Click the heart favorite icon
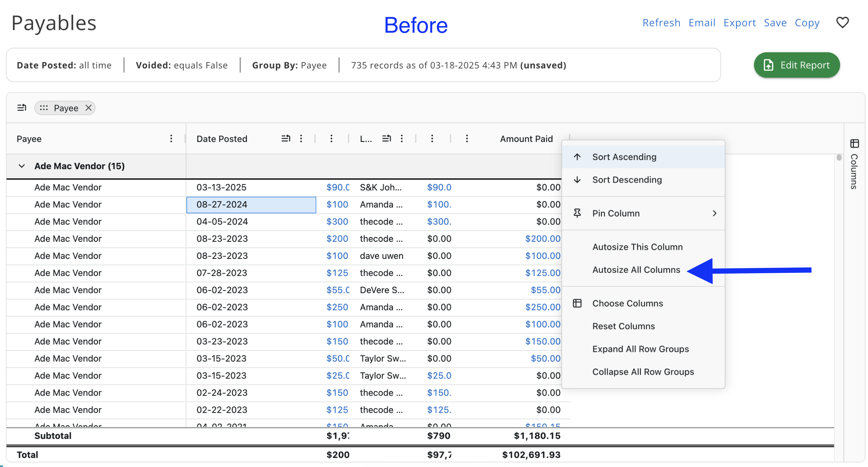This screenshot has height=467, width=868. tap(842, 23)
